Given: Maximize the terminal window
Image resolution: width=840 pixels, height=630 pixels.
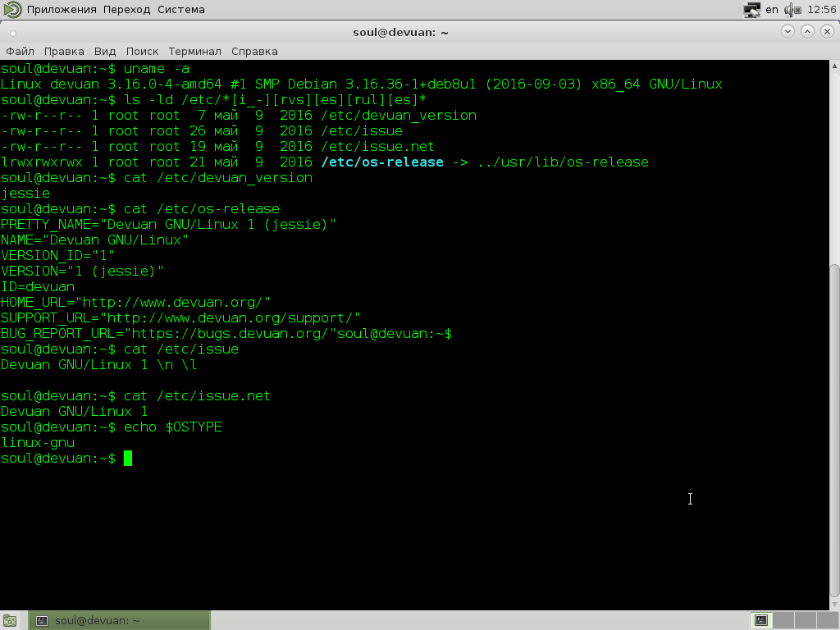Looking at the screenshot, I should 807,32.
